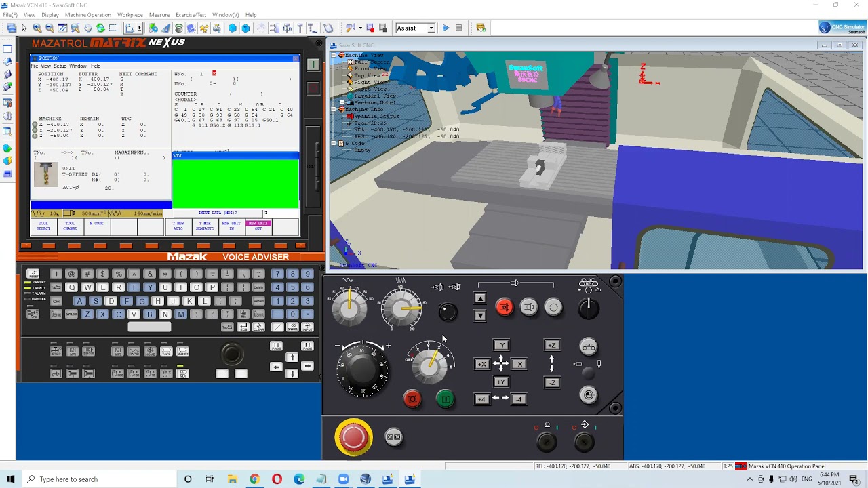Open the Workpiece menu
868x488 pixels.
[130, 14]
